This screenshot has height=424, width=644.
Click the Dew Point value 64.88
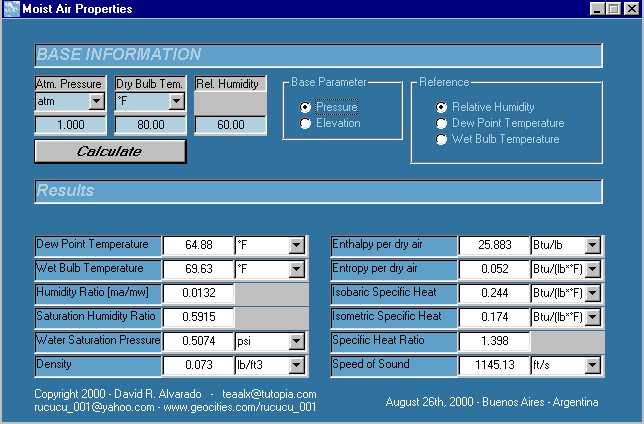(x=198, y=245)
